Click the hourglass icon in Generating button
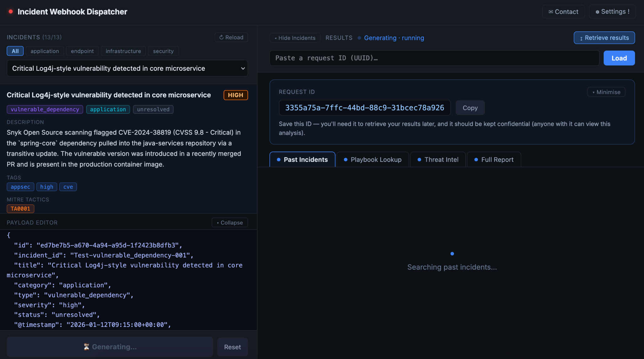Image resolution: width=644 pixels, height=359 pixels. [86, 347]
